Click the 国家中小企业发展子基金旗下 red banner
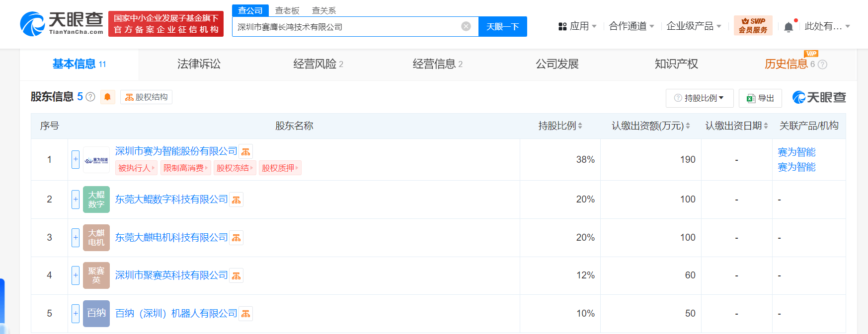Viewport: 868px width, 334px height. coord(166,24)
